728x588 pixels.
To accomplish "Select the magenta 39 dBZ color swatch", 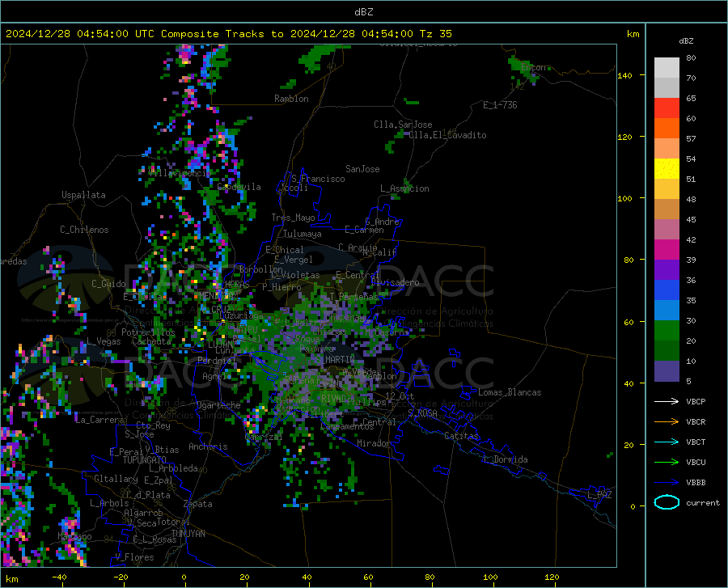I will point(667,250).
